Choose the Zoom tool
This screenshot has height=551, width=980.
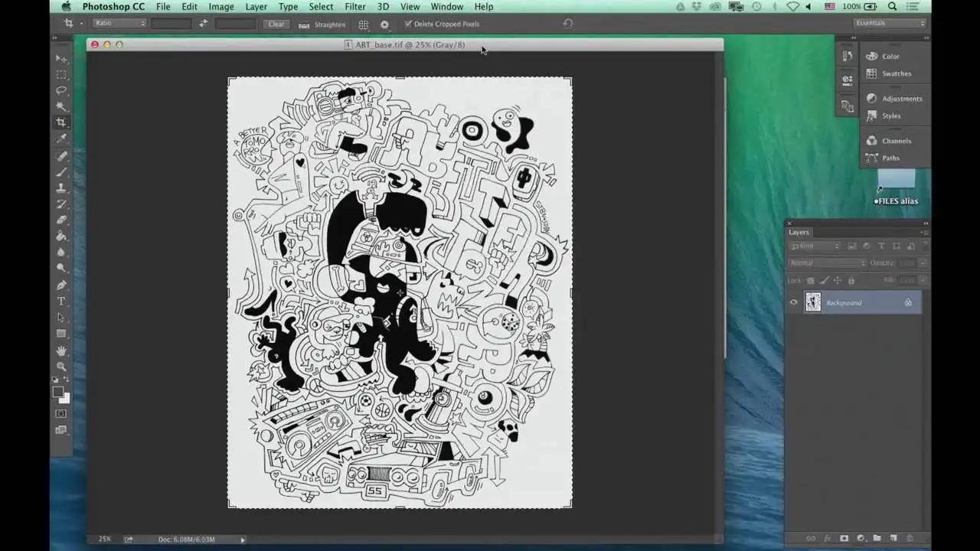[x=61, y=366]
